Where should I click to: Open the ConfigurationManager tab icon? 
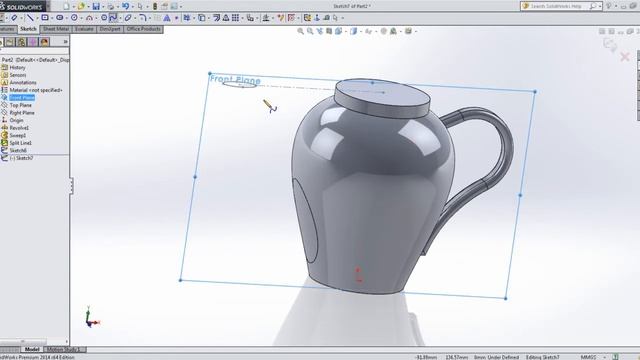click(x=21, y=42)
